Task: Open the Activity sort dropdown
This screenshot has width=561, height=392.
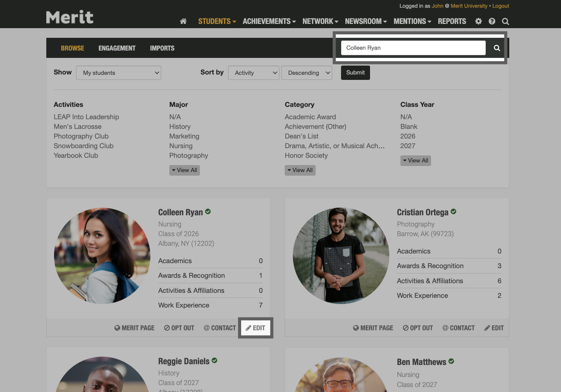Action: [253, 73]
